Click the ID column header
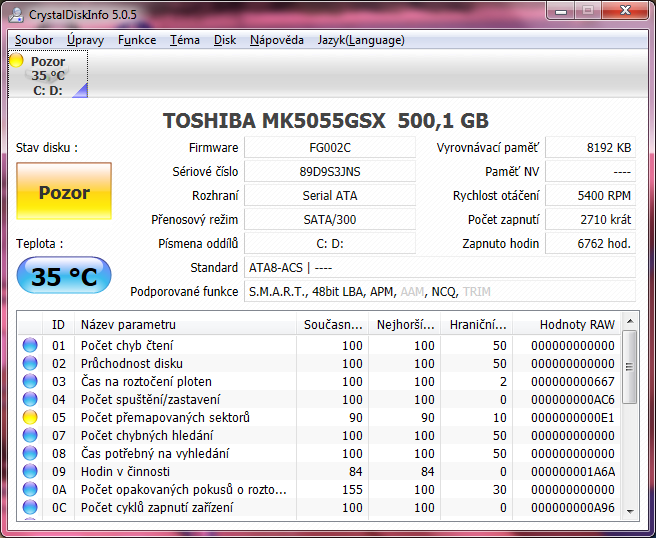Viewport: 656px width, 538px height. [x=58, y=325]
